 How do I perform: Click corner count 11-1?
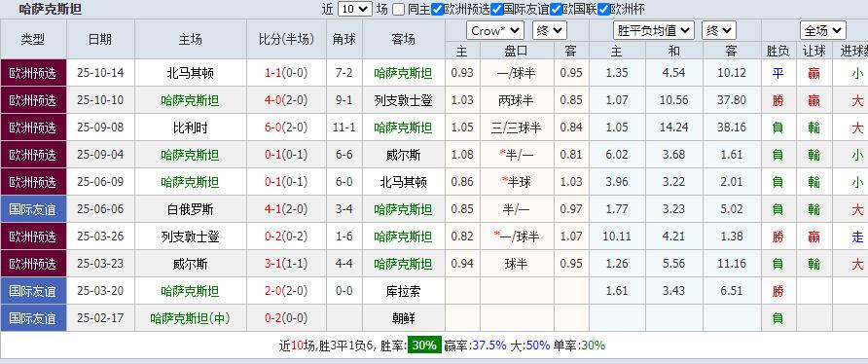tap(344, 127)
